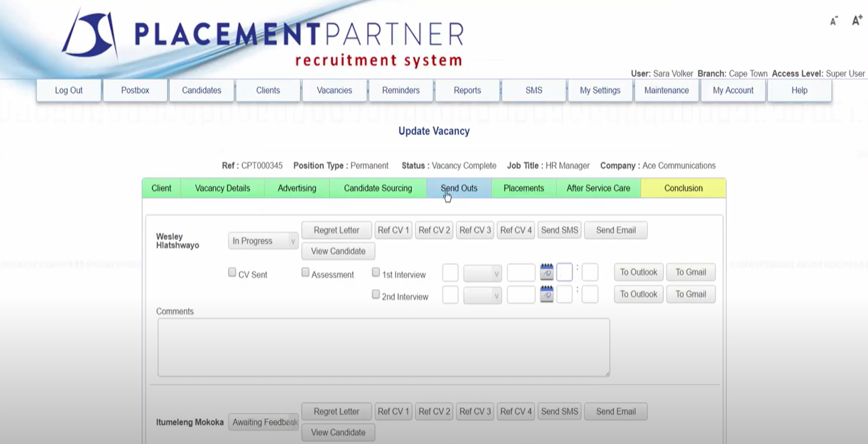Check the Assessment checkbox
The width and height of the screenshot is (868, 444).
point(305,272)
